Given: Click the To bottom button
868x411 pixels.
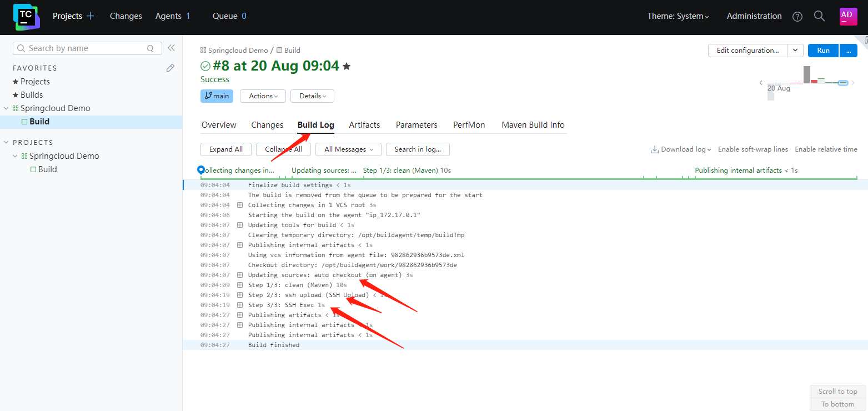Looking at the screenshot, I should point(838,404).
